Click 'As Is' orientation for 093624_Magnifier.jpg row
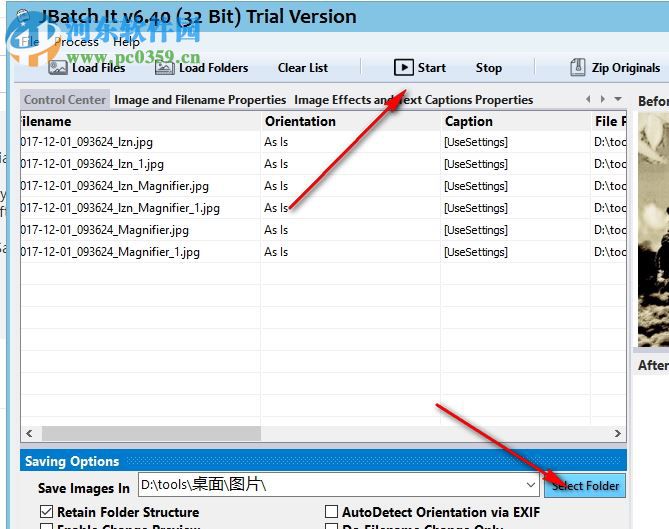This screenshot has height=529, width=669. (276, 230)
